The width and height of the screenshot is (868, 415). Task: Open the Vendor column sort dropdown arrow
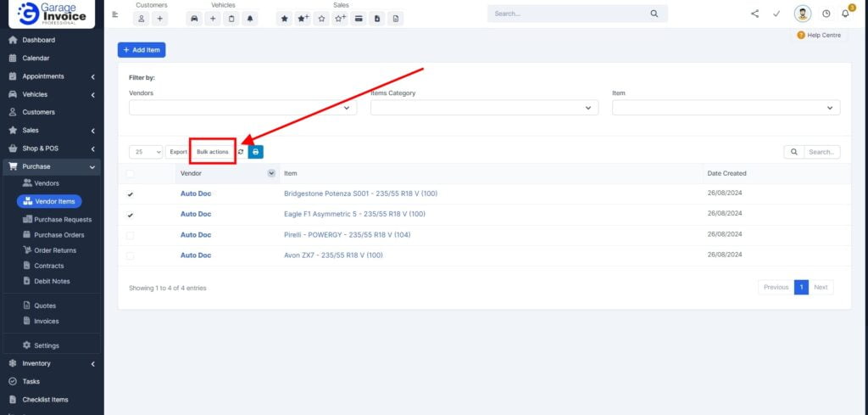[x=271, y=173]
